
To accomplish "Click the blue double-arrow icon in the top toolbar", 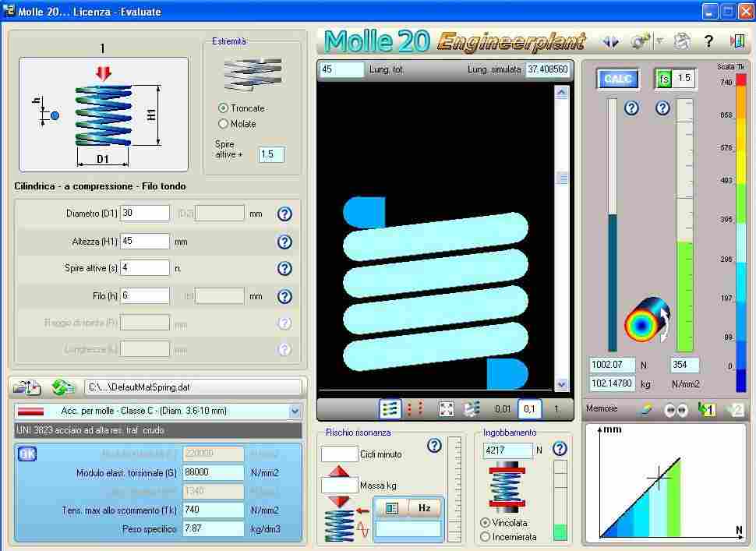I will 611,42.
